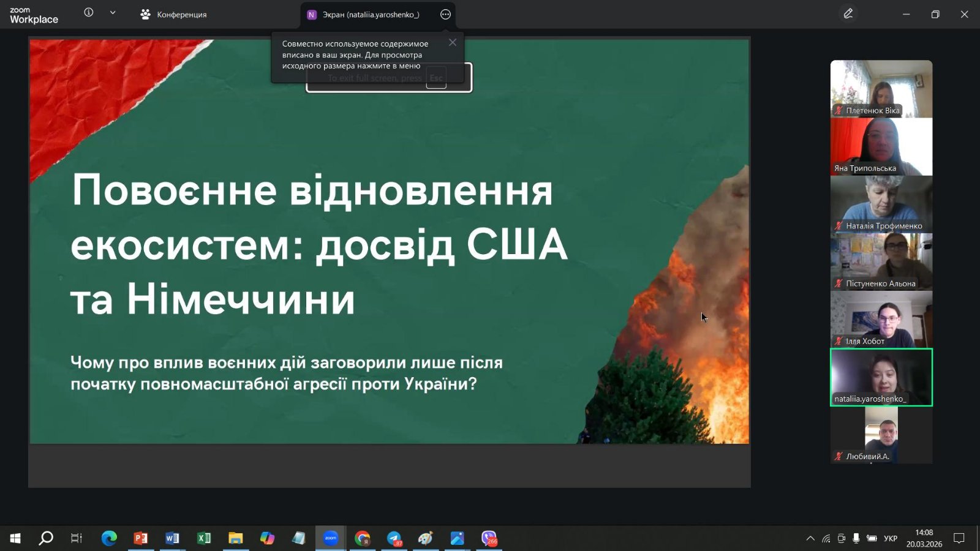Click the Zoom icon in the taskbar
Image resolution: width=980 pixels, height=551 pixels.
(x=331, y=538)
